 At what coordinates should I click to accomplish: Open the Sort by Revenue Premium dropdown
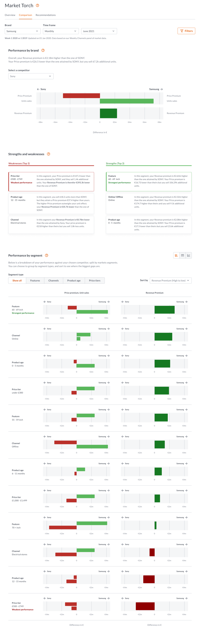coord(171,280)
